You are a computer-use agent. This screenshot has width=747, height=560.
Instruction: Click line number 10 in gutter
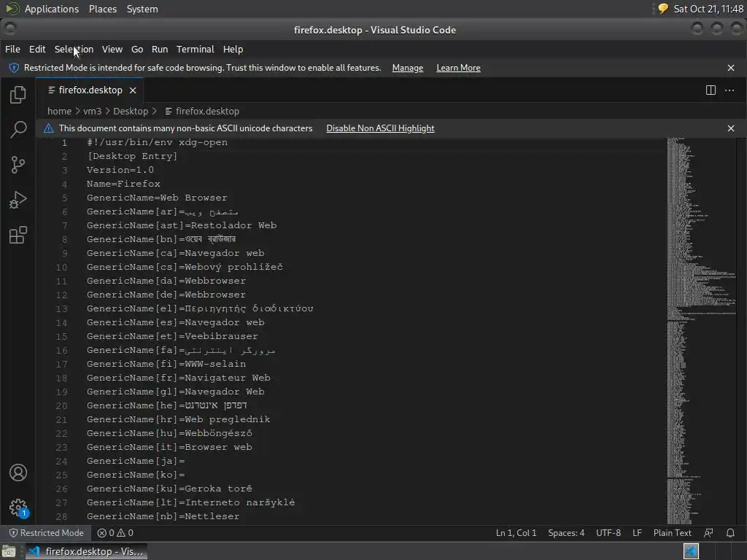61,267
